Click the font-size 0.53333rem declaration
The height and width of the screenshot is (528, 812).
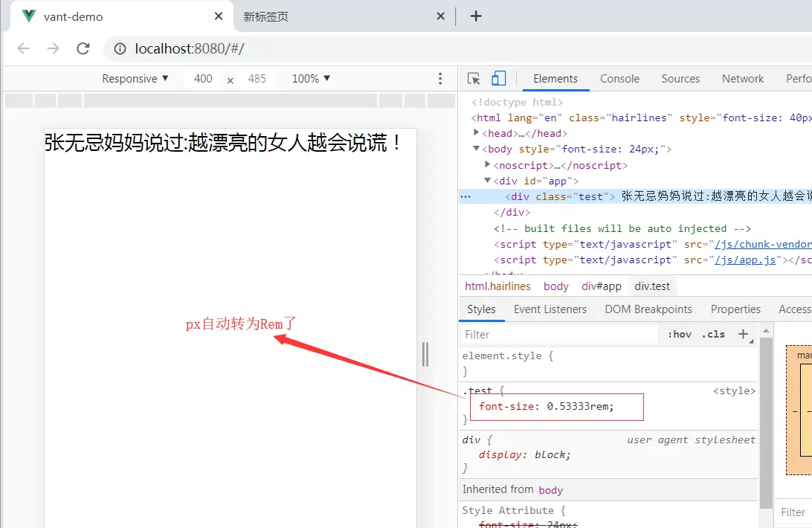[546, 406]
